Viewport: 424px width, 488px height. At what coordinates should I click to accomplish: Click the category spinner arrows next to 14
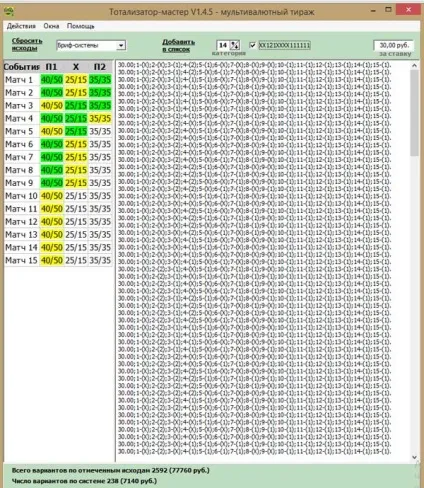[x=235, y=45]
